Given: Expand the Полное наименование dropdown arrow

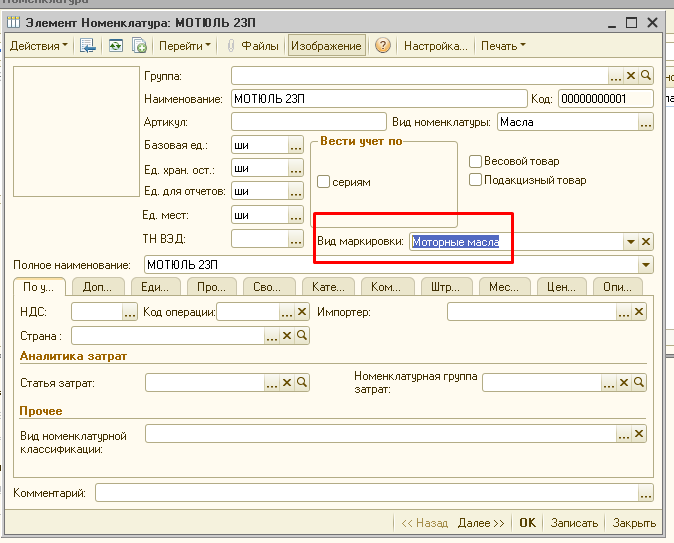Looking at the screenshot, I should (646, 265).
